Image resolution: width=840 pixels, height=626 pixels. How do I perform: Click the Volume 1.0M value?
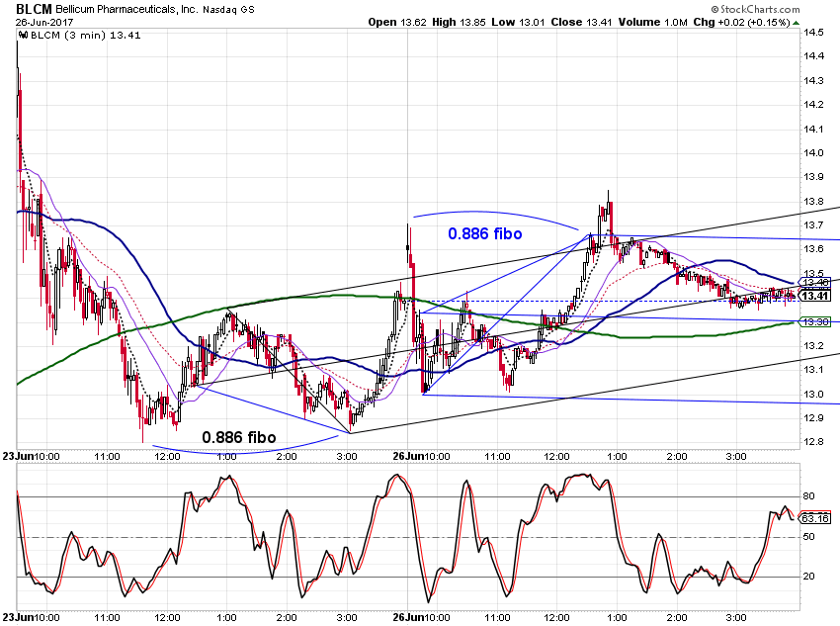[x=652, y=22]
